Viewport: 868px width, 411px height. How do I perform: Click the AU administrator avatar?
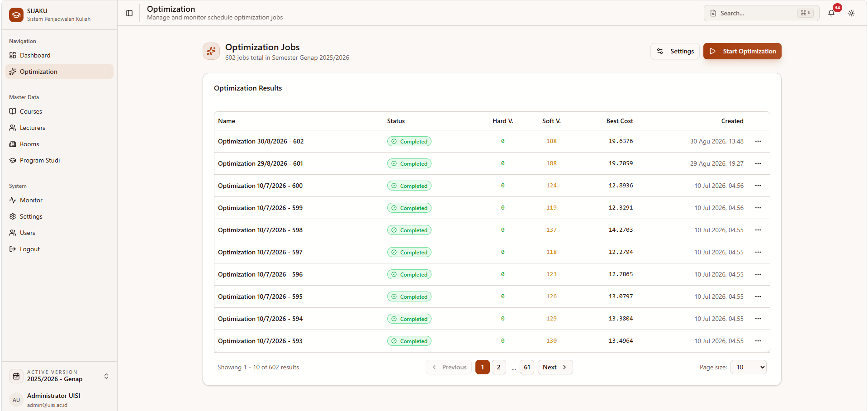(x=16, y=400)
